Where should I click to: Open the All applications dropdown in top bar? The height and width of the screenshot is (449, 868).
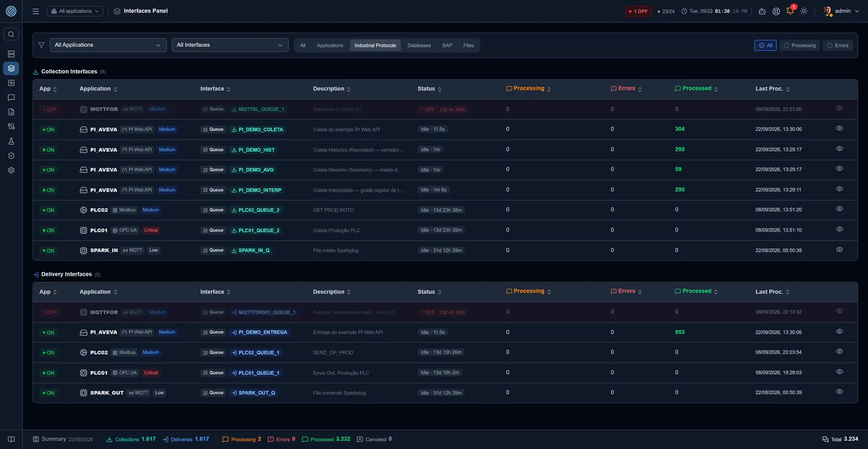point(75,11)
